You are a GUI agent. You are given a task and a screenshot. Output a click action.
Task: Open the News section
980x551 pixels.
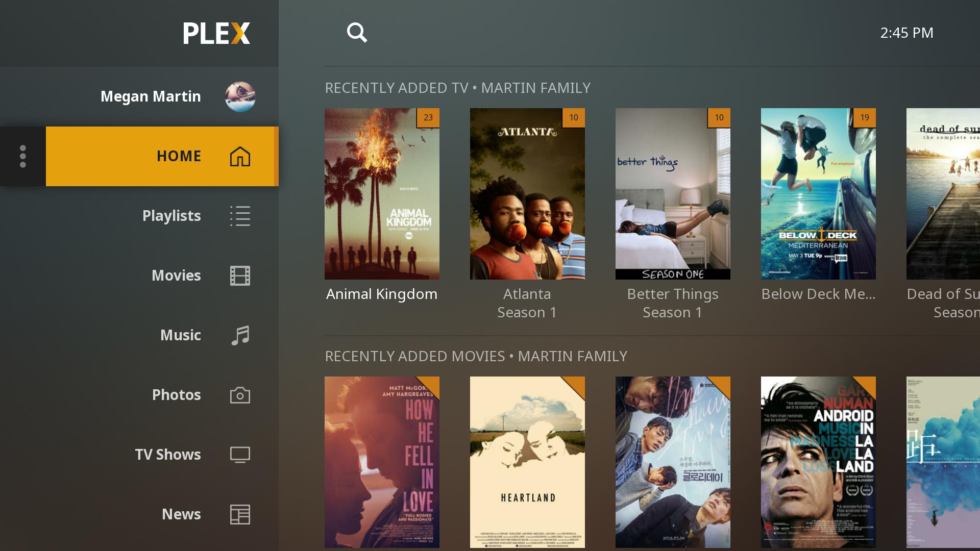[x=181, y=514]
